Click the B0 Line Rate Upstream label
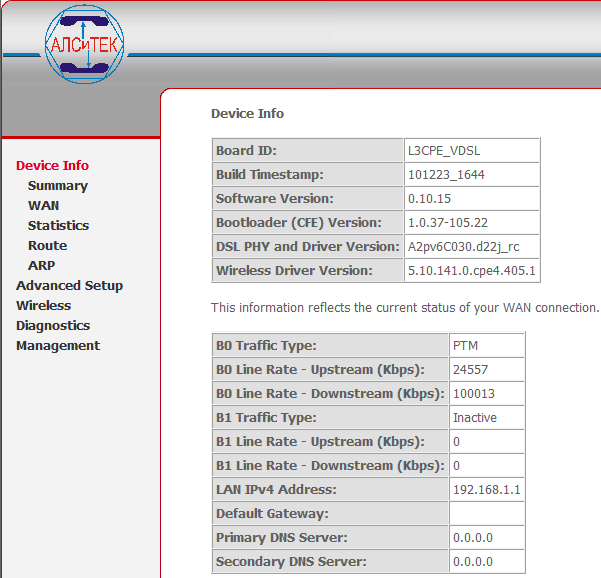Viewport: 601px width, 578px height. click(x=320, y=370)
